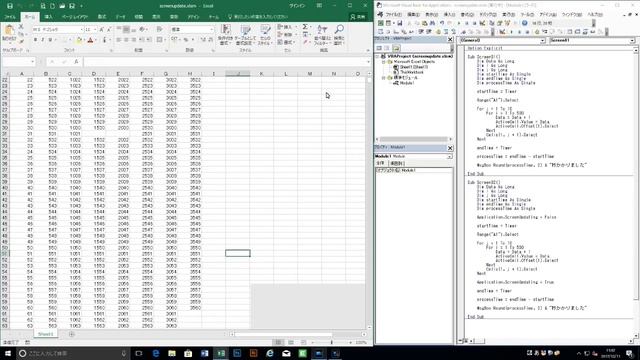Click Save icon in Excel quick access toolbar
The height and width of the screenshot is (360, 640).
point(10,6)
